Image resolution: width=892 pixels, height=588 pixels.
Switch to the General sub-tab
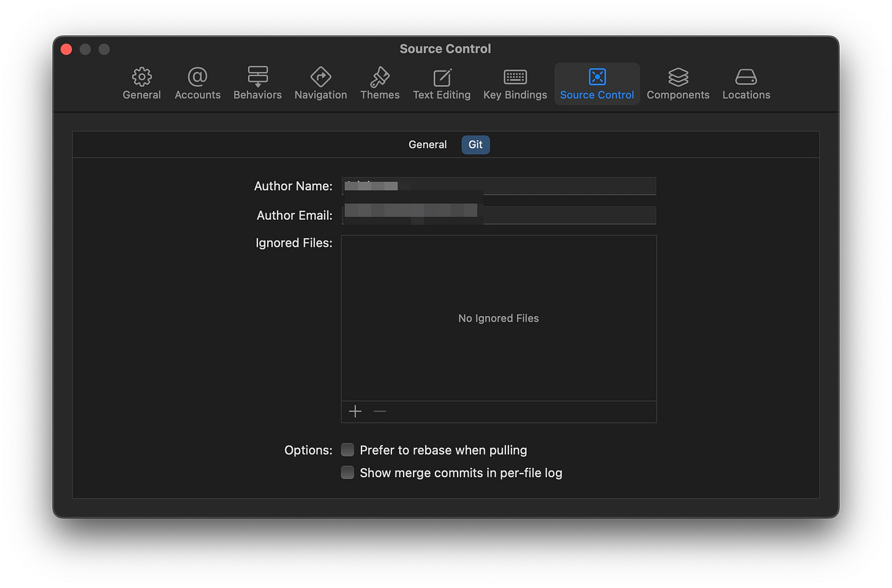tap(428, 145)
